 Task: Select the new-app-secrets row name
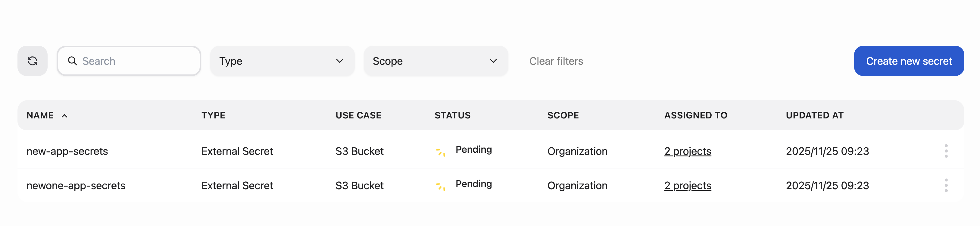point(67,152)
